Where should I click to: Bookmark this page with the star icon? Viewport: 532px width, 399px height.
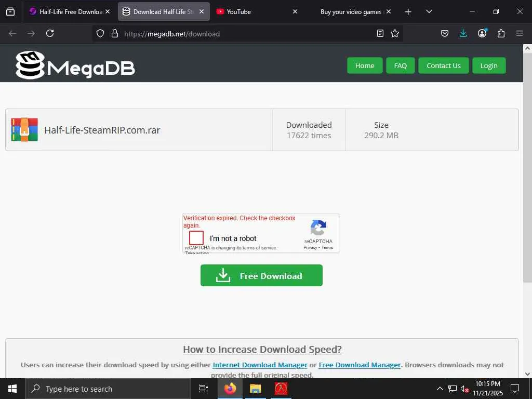[395, 33]
